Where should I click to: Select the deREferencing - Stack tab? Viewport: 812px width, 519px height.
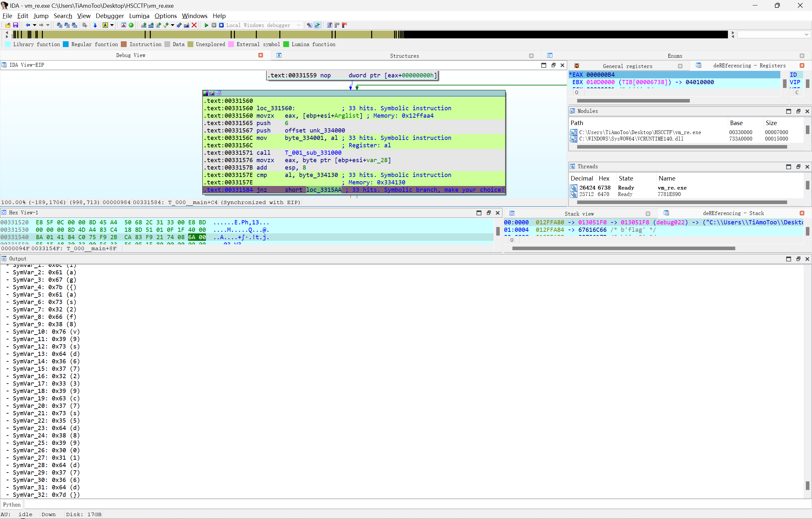click(x=733, y=213)
